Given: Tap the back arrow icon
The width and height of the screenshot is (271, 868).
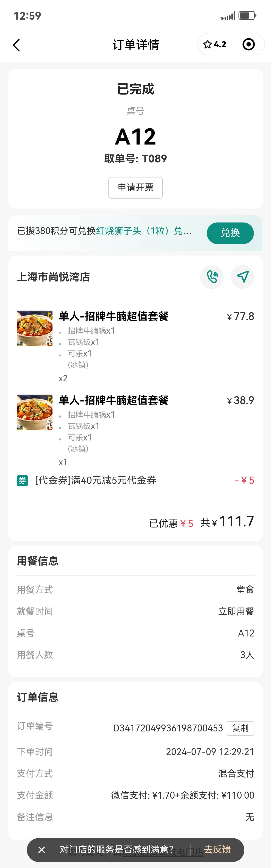Looking at the screenshot, I should 16,45.
